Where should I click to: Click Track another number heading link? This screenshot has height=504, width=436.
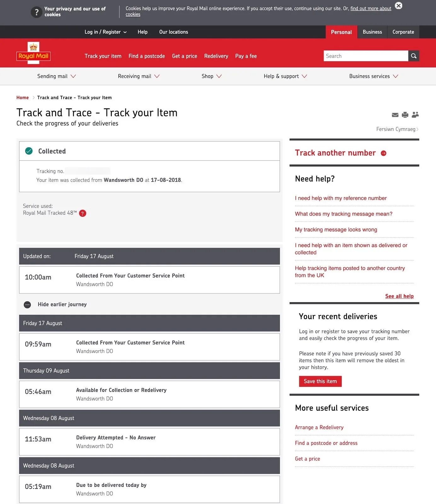point(335,153)
